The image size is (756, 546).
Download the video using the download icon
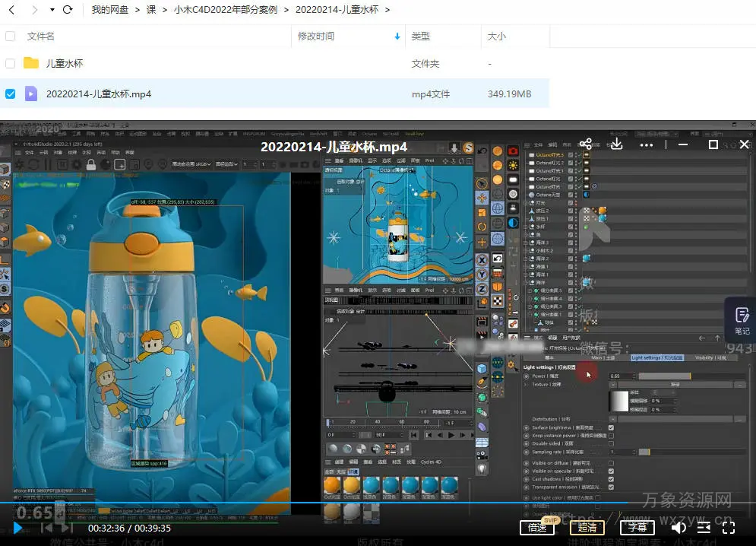pyautogui.click(x=616, y=144)
